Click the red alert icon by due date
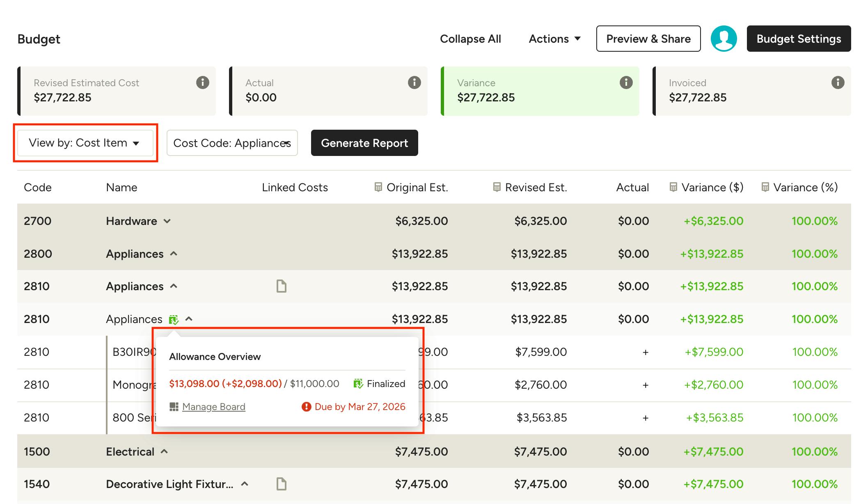Image resolution: width=861 pixels, height=504 pixels. [x=307, y=407]
